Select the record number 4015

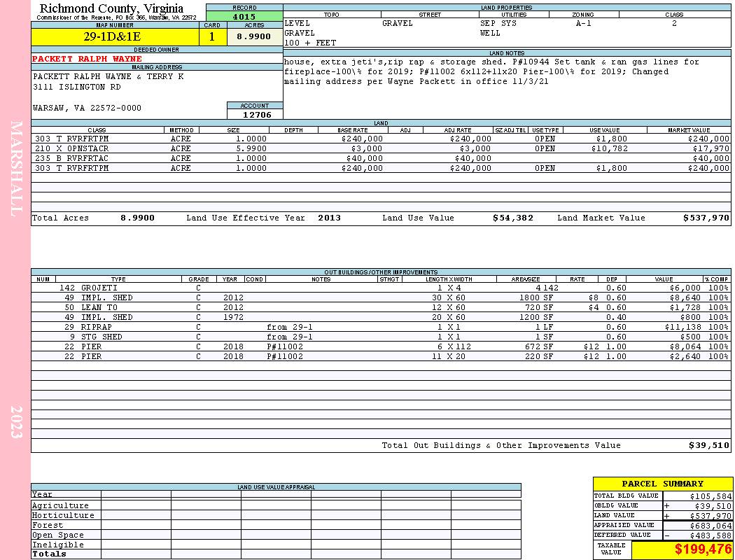(244, 17)
